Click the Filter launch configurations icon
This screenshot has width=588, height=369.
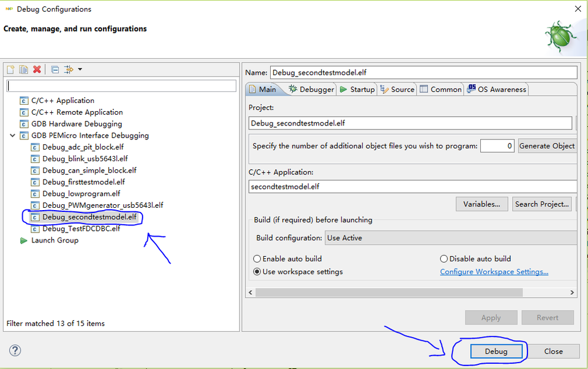pyautogui.click(x=68, y=69)
